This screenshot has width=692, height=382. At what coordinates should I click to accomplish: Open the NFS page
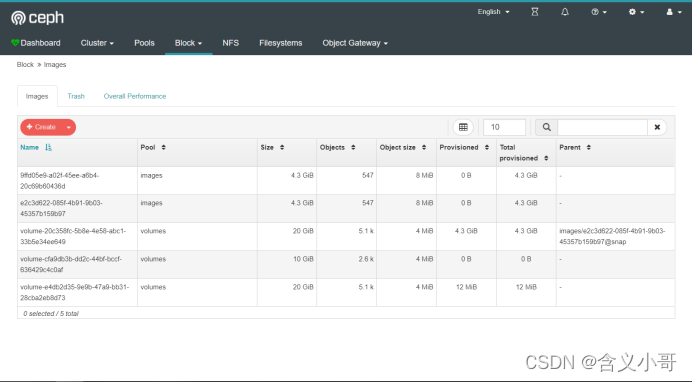click(230, 43)
